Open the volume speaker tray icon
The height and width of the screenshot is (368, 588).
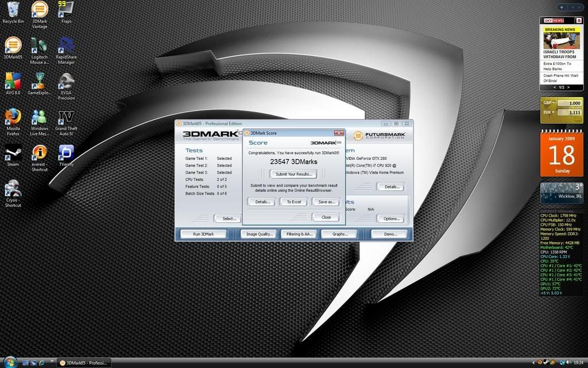[x=568, y=362]
